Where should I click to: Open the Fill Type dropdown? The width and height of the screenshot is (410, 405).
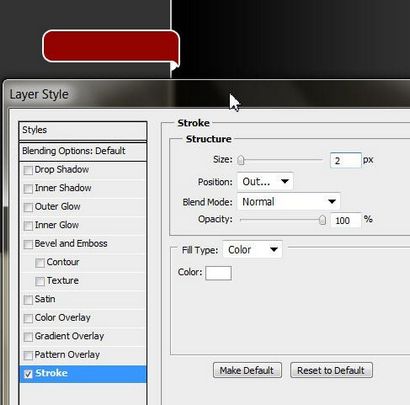(x=252, y=250)
